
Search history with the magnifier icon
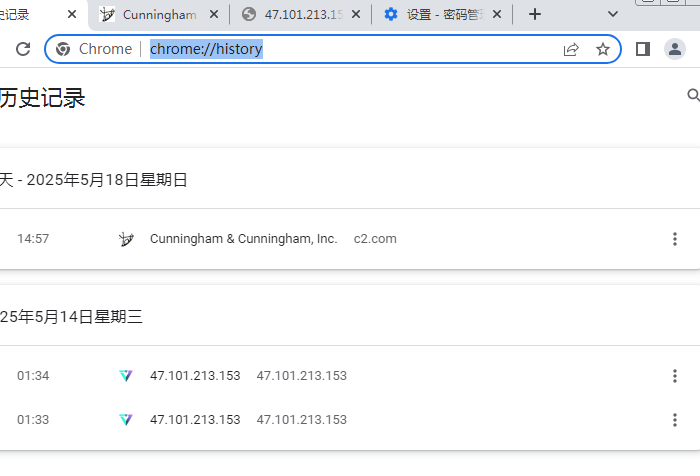[693, 95]
